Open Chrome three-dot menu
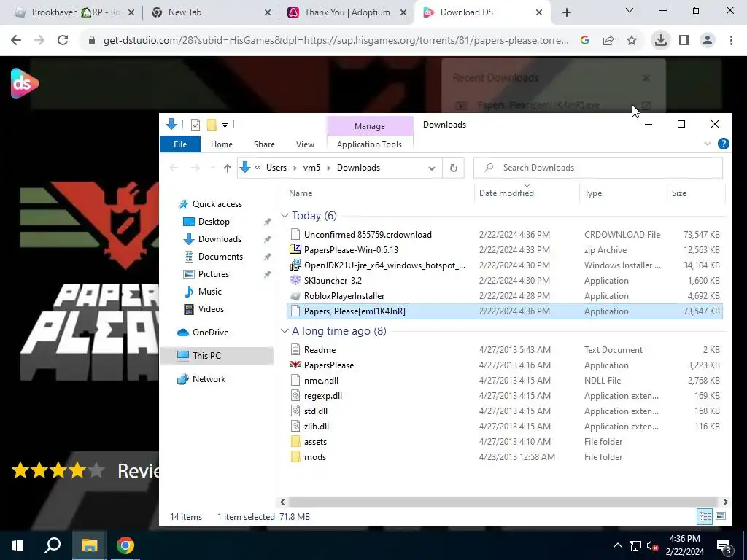The image size is (747, 560). tap(731, 41)
